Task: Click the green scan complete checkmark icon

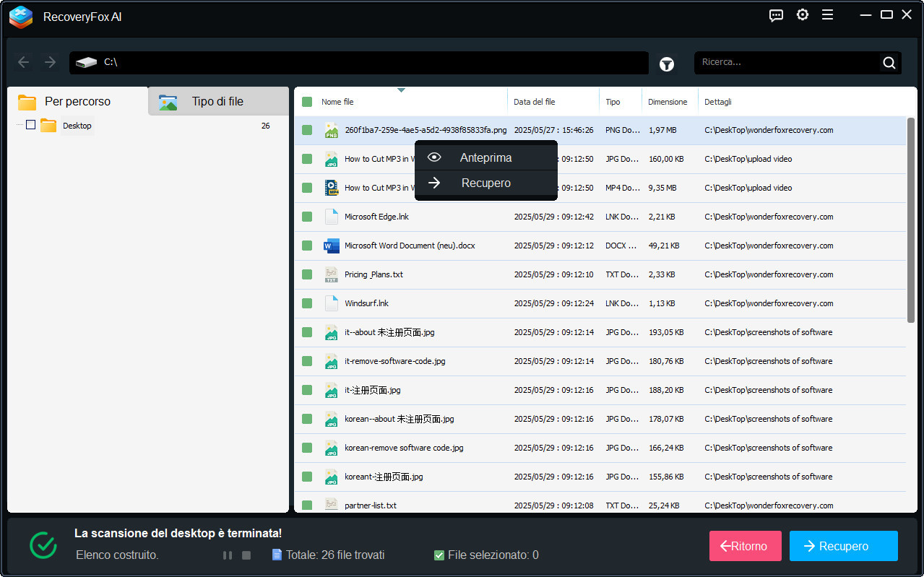Action: (43, 545)
